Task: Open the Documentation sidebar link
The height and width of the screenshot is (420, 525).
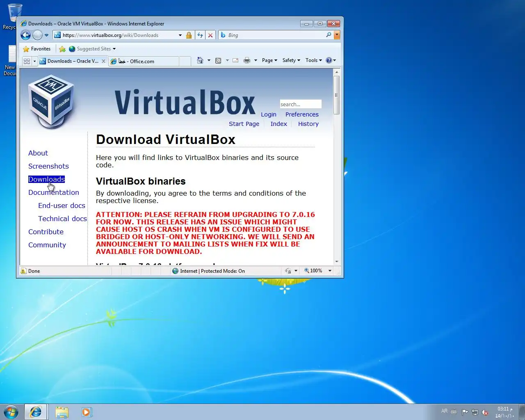Action: [54, 192]
